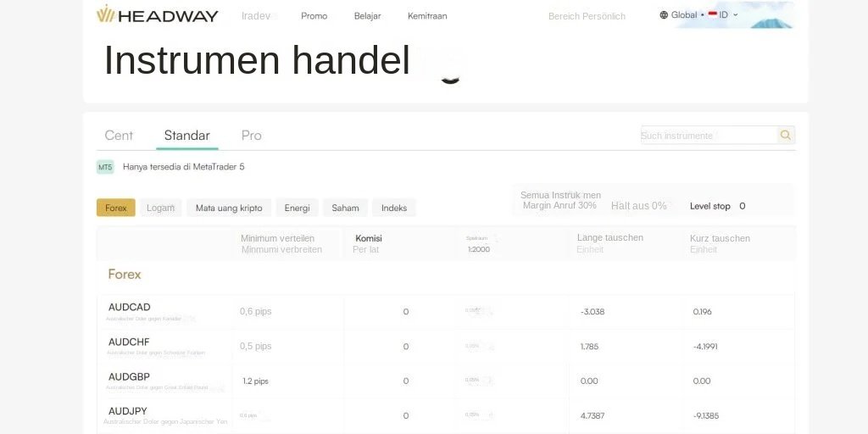
Task: Click the Bereich Persönlich link
Action: [x=587, y=17]
